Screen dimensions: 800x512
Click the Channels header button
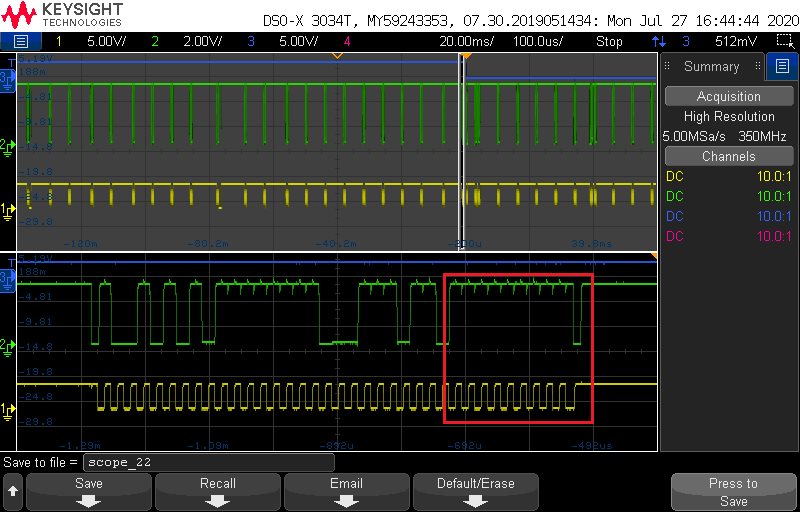(x=729, y=156)
